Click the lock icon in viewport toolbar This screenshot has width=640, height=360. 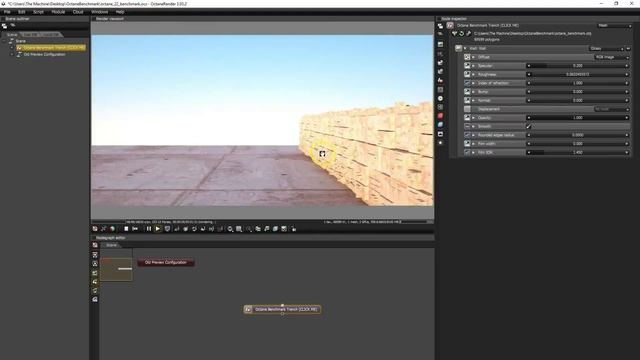coord(293,229)
